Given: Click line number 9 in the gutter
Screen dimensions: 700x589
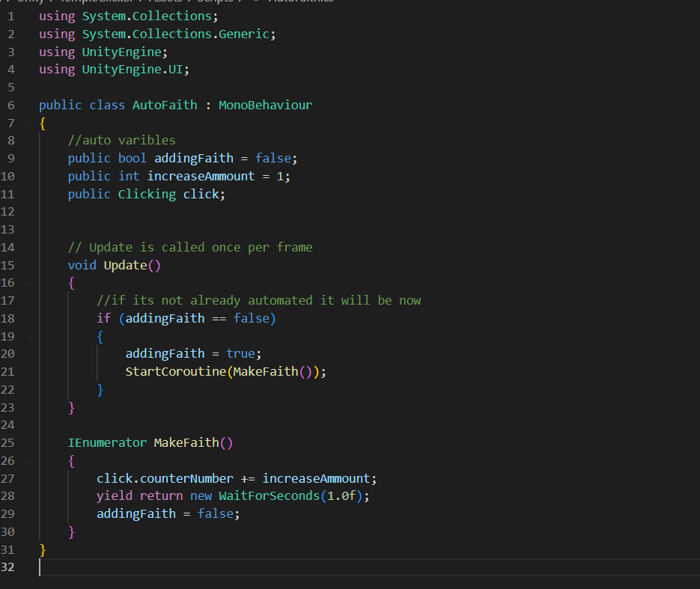Looking at the screenshot, I should [x=10, y=158].
